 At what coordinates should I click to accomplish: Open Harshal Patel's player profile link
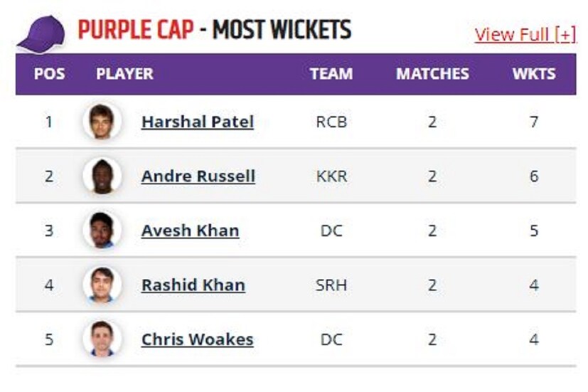[197, 122]
